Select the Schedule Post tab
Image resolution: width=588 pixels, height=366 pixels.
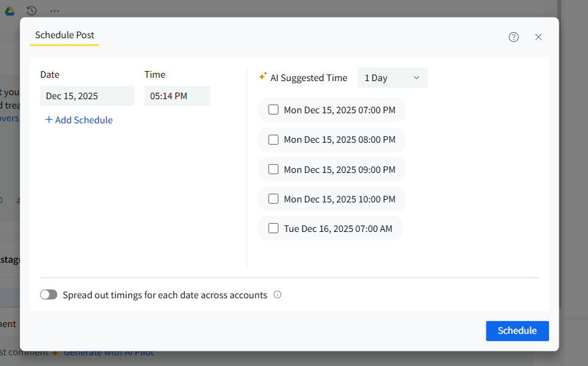(x=64, y=35)
